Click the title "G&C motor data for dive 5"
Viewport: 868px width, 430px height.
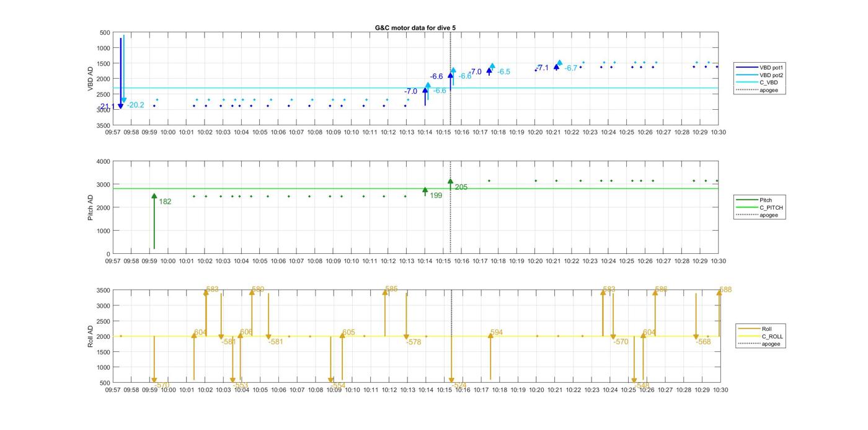(415, 28)
